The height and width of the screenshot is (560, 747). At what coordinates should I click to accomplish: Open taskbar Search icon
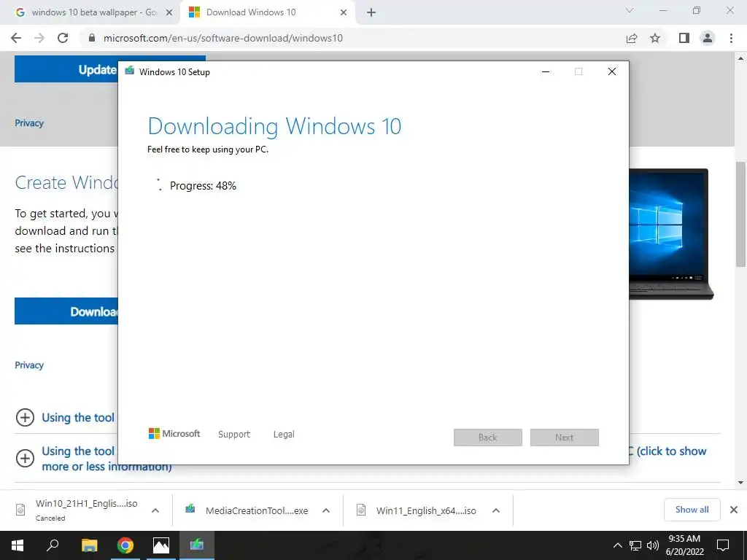[53, 545]
